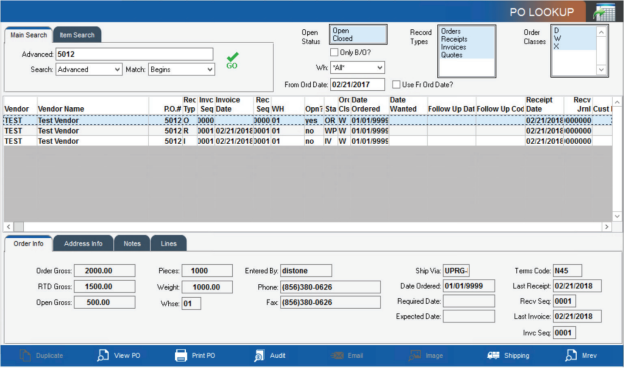Click the Open Gross field 500.00
Viewport: 624px width, 368px height.
[x=105, y=302]
